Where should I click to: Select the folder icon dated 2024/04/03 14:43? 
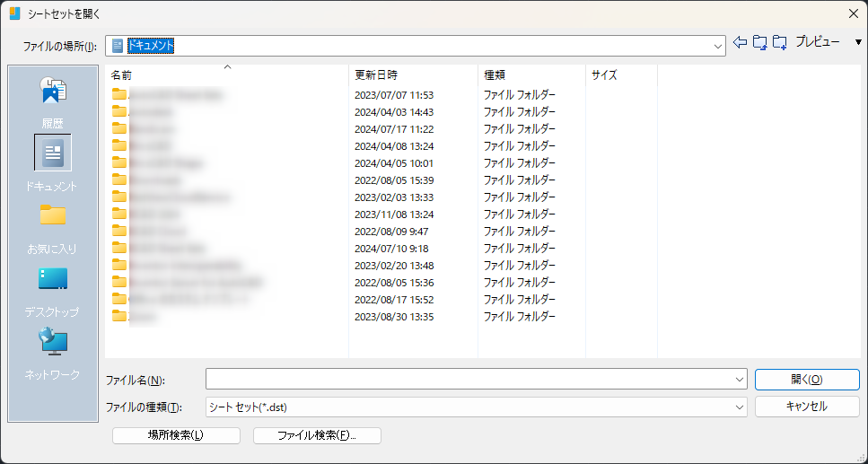click(119, 111)
